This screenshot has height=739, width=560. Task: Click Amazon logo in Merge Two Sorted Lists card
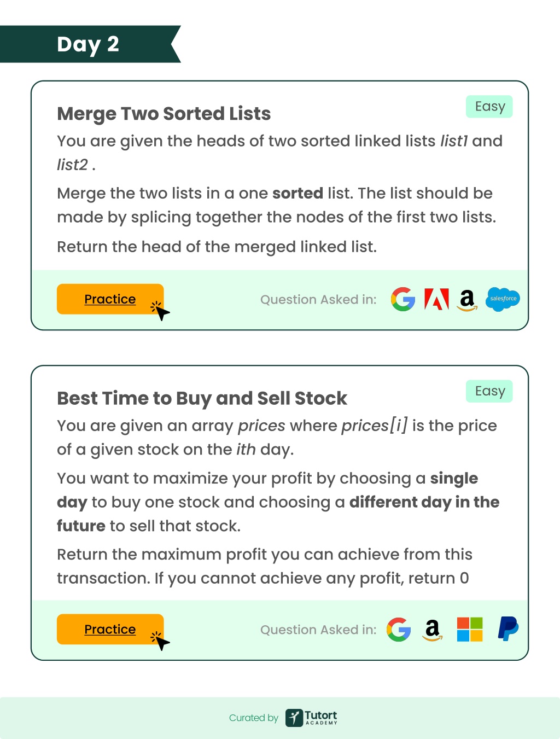click(467, 300)
